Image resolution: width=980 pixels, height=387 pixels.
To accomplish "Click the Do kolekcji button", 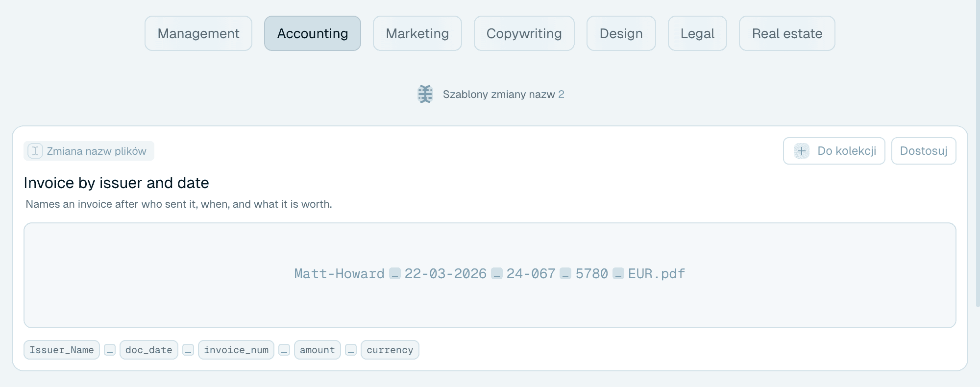I will [834, 151].
